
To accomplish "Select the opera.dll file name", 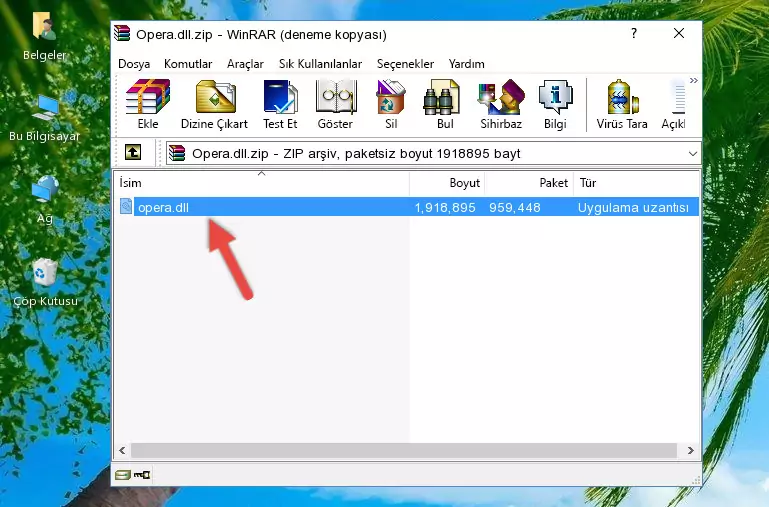I will tap(163, 207).
